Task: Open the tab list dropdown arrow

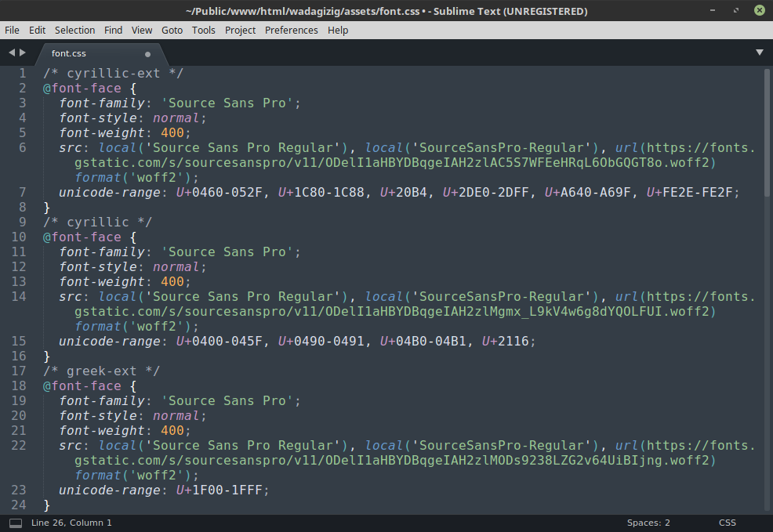Action: pyautogui.click(x=760, y=52)
